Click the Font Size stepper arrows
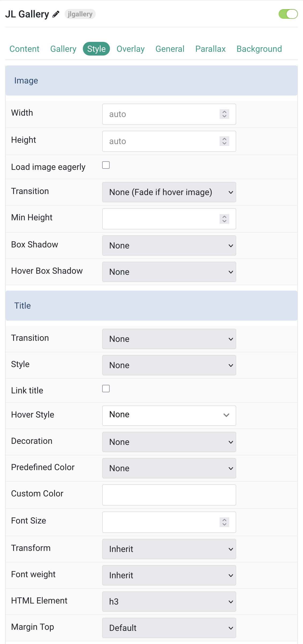This screenshot has height=644, width=303. click(x=224, y=522)
